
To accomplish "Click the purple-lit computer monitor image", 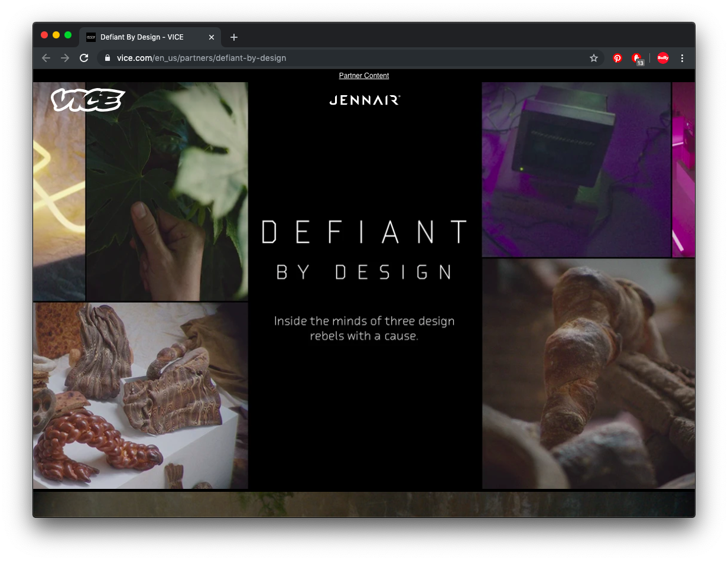I will click(x=576, y=170).
